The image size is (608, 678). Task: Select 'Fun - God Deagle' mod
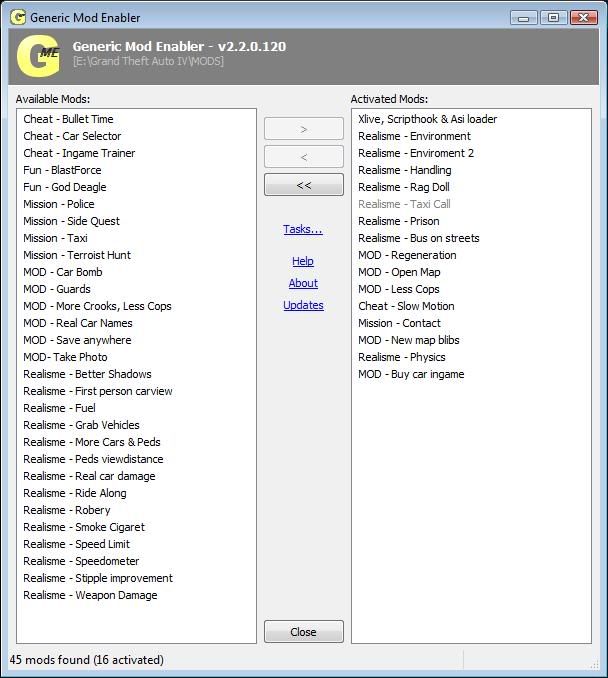65,187
